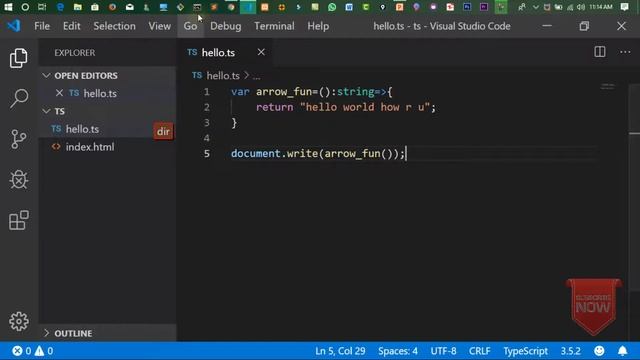This screenshot has width=640, height=360.
Task: Click the VS Code logo in the title bar
Action: tap(14, 26)
